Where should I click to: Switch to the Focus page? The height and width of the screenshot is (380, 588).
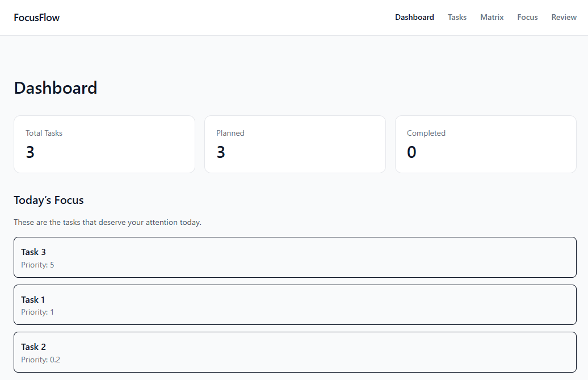[x=527, y=18]
